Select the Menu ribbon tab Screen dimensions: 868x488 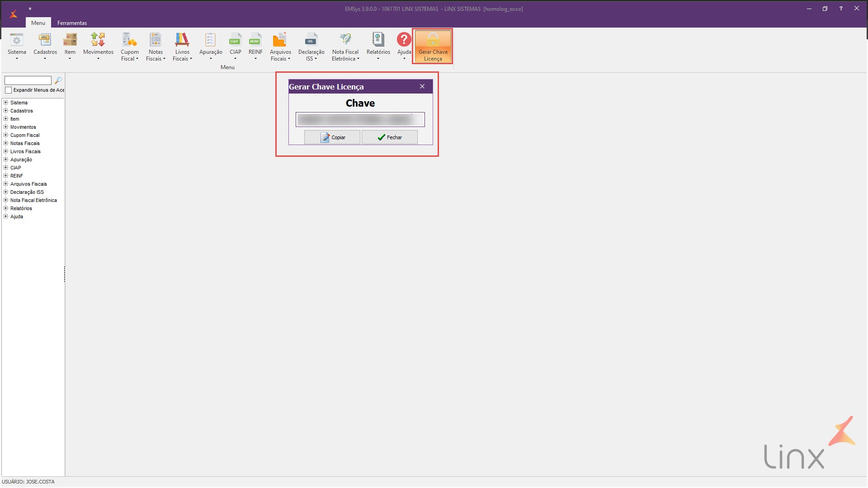click(x=38, y=23)
